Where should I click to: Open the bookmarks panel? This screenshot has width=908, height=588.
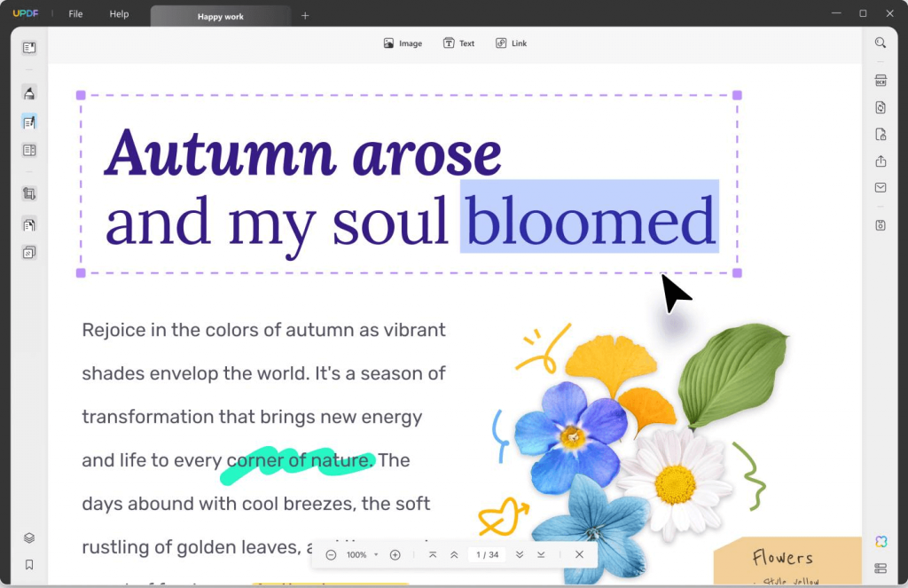click(29, 564)
